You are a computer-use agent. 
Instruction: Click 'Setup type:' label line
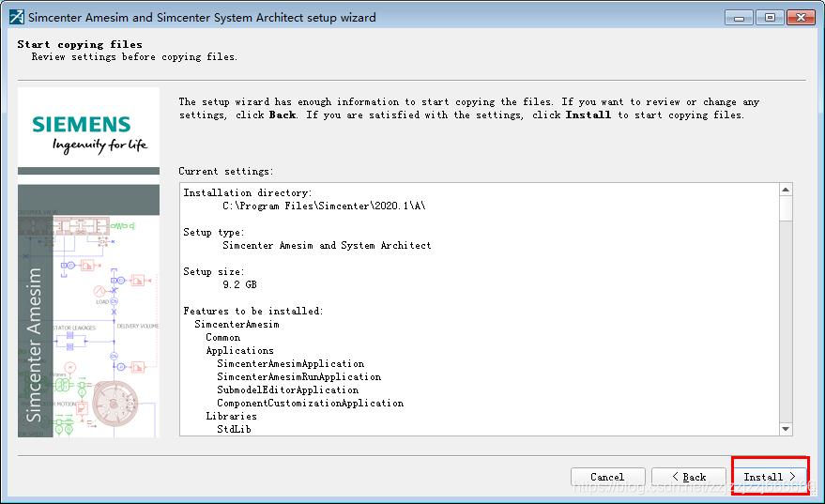click(x=214, y=232)
